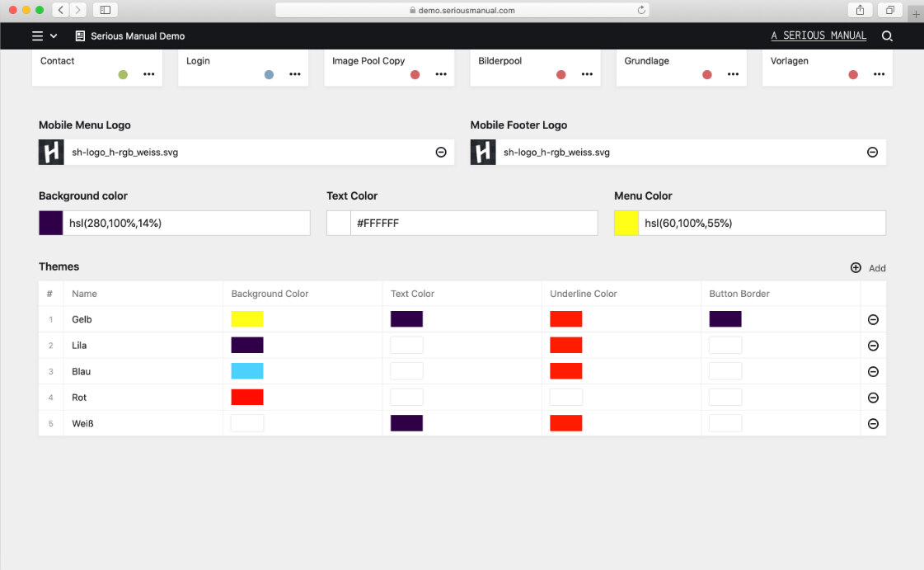The height and width of the screenshot is (570, 924).
Task: Delete the Weiß theme row
Action: (874, 423)
